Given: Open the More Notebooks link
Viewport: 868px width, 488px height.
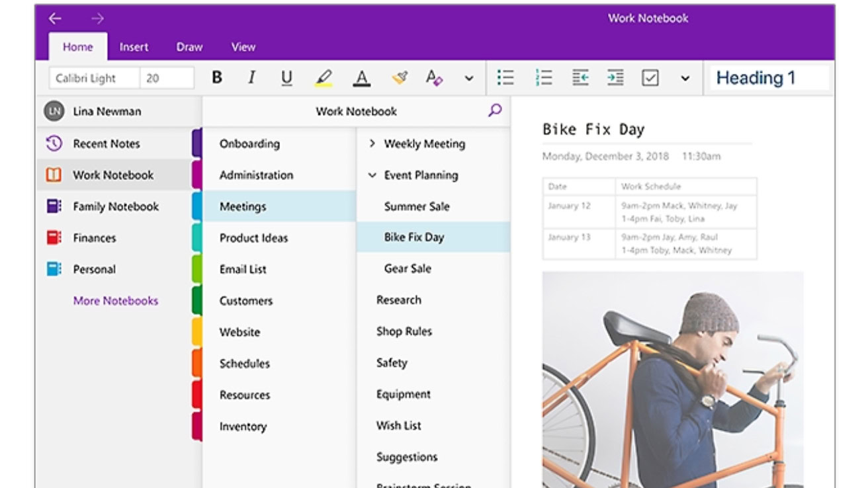Looking at the screenshot, I should (116, 301).
